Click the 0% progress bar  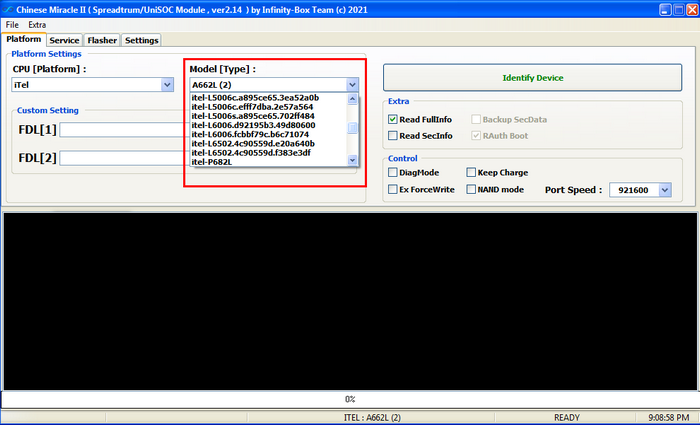350,399
